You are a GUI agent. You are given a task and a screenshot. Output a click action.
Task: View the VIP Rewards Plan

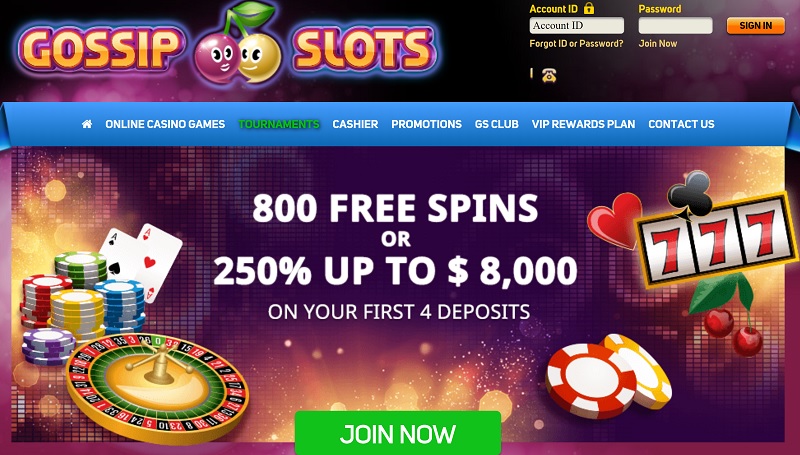pos(583,124)
